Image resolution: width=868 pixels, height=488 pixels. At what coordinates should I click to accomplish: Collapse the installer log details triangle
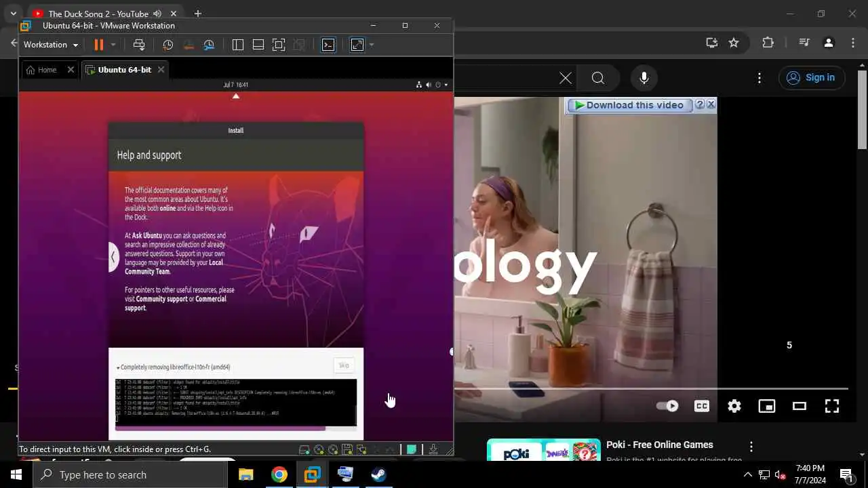point(118,367)
